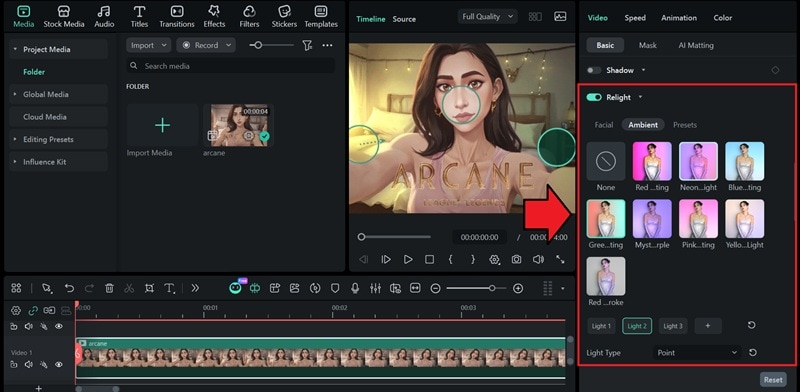Select the Facial relight tab

click(x=604, y=125)
